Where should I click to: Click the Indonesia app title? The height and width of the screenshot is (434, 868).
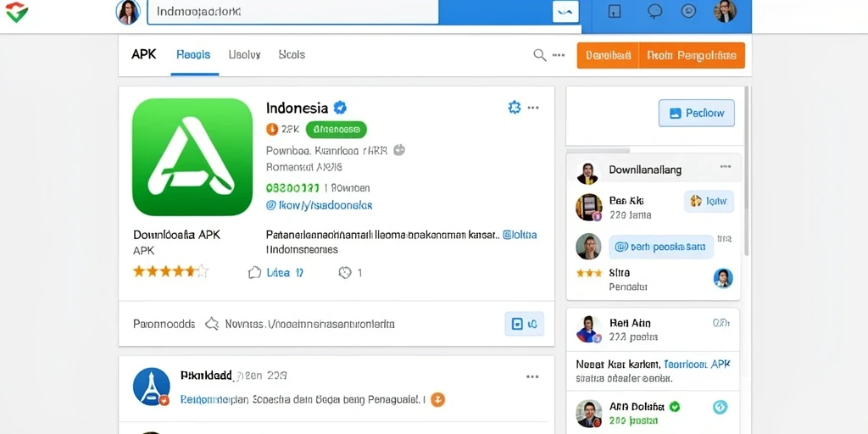pyautogui.click(x=297, y=108)
